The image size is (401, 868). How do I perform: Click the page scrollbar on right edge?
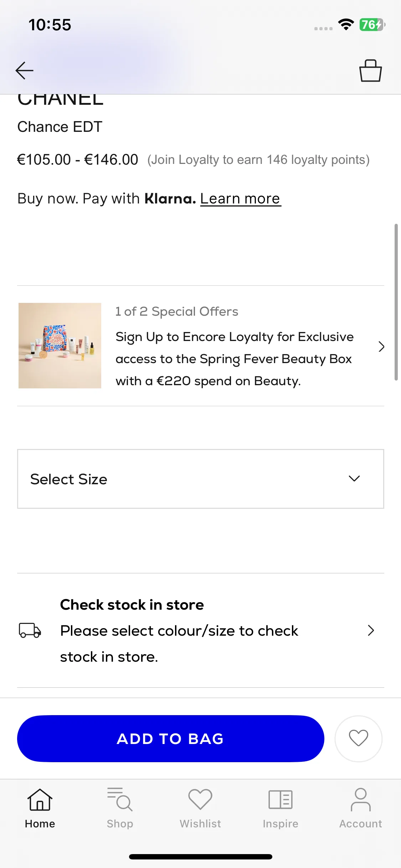point(396,302)
